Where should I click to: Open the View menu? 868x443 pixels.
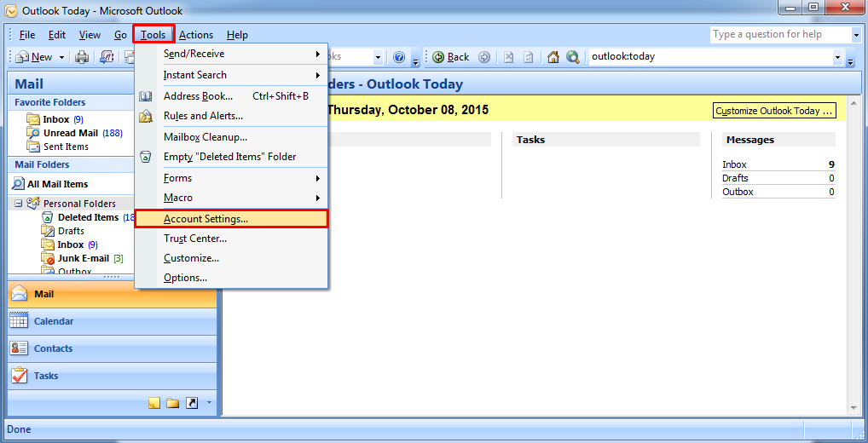tap(90, 35)
